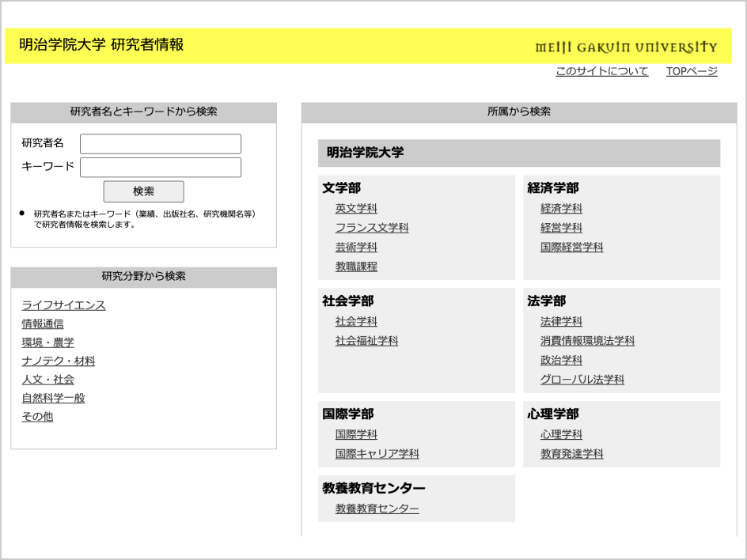Open the 消費情報環境法学科 link
The image size is (747, 560).
tap(587, 341)
